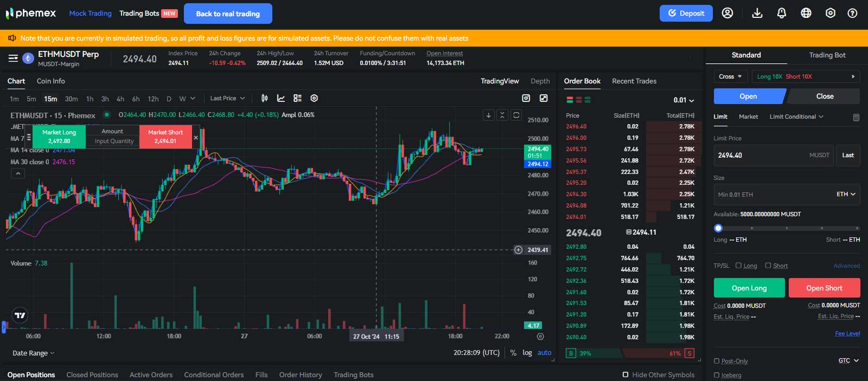Expand more timeframes after W
The image size is (868, 381).
(193, 98)
